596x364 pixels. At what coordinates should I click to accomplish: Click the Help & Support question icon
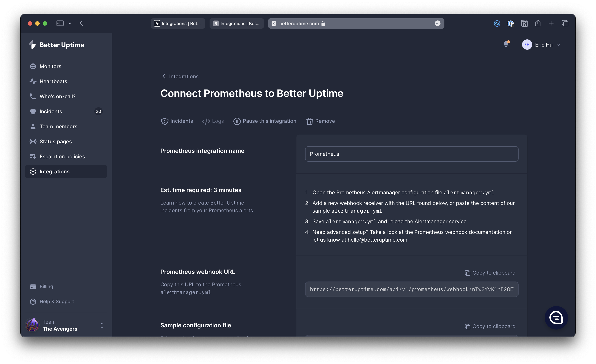33,302
